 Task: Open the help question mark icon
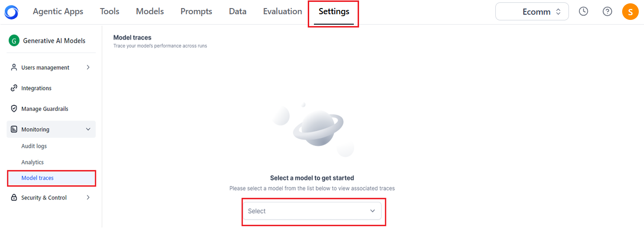click(x=607, y=11)
